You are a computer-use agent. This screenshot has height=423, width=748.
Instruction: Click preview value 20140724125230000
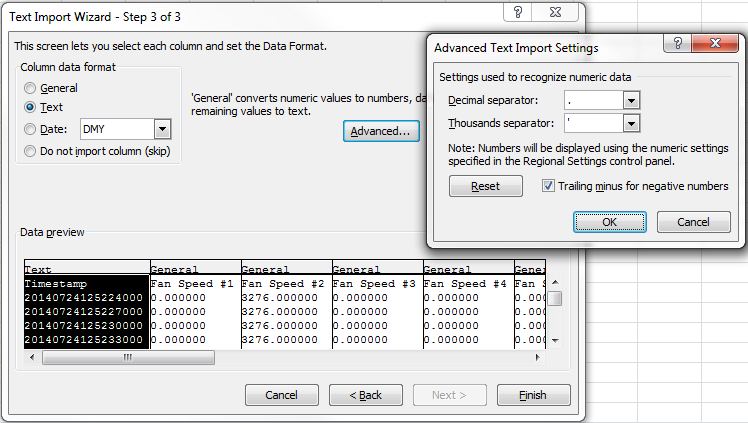[x=83, y=326]
